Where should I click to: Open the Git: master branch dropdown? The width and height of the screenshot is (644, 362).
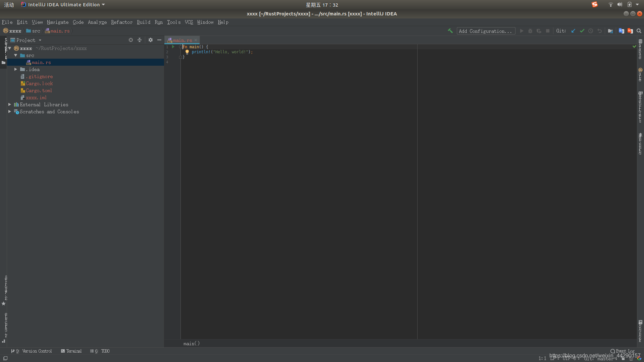click(x=600, y=359)
